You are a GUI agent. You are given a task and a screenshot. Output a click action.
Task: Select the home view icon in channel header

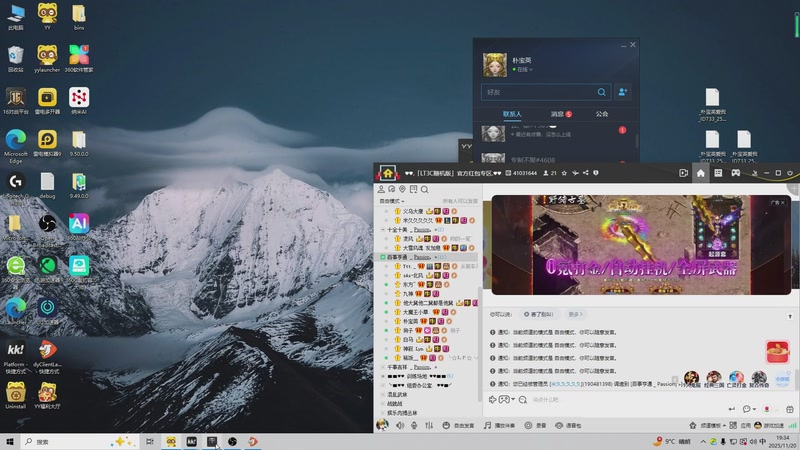701,173
